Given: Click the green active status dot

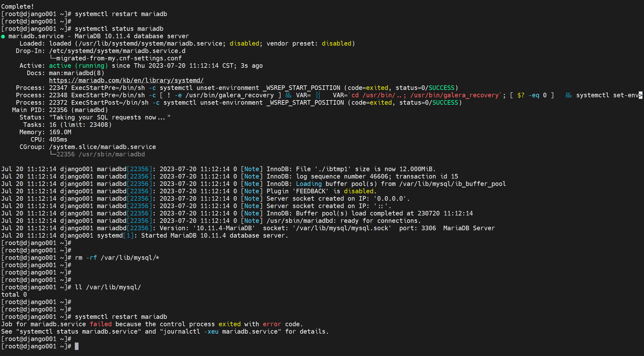Looking at the screenshot, I should (3, 36).
